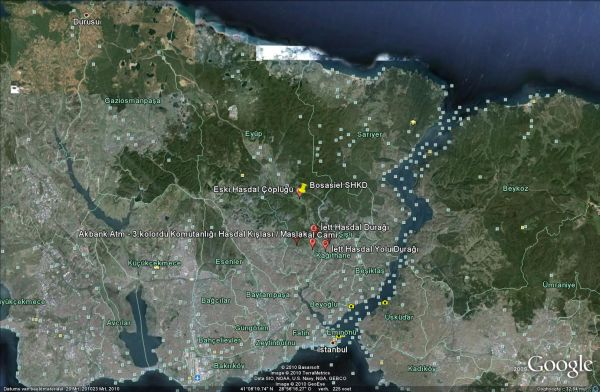The width and height of the screenshot is (600, 392).
Task: Click the Beykoz place label
Action: 515,188
